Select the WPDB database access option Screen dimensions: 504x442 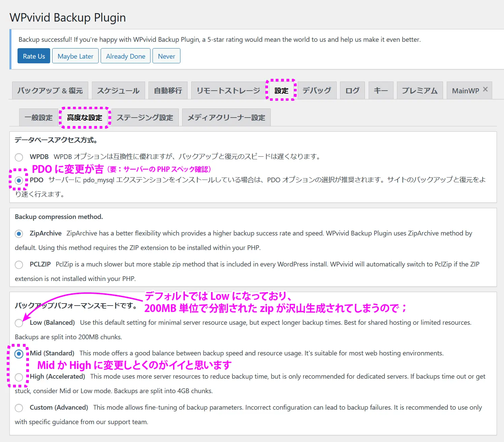coord(19,157)
